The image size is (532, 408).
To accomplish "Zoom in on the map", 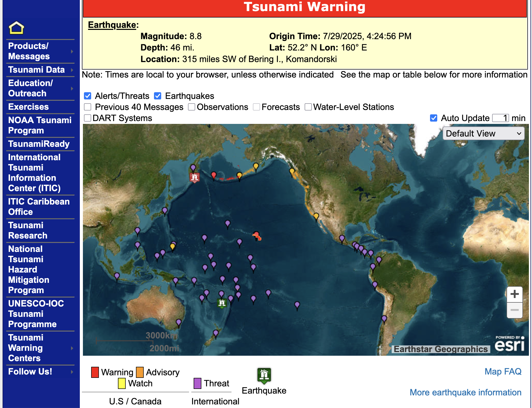I will (514, 294).
